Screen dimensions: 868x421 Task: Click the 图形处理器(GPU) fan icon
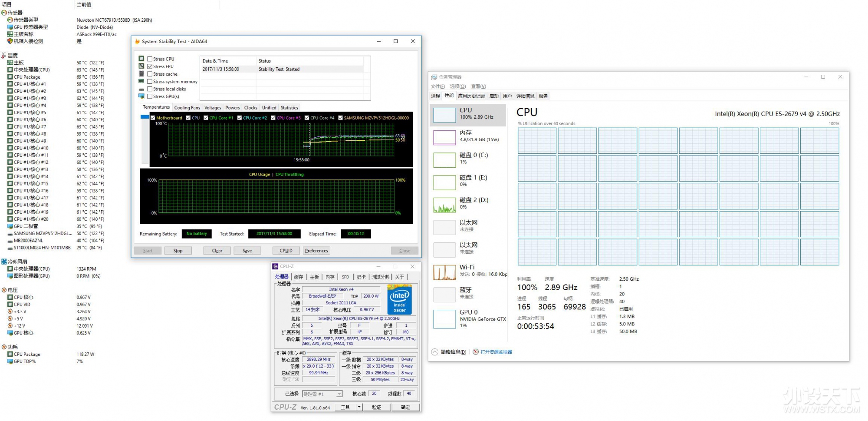click(10, 276)
